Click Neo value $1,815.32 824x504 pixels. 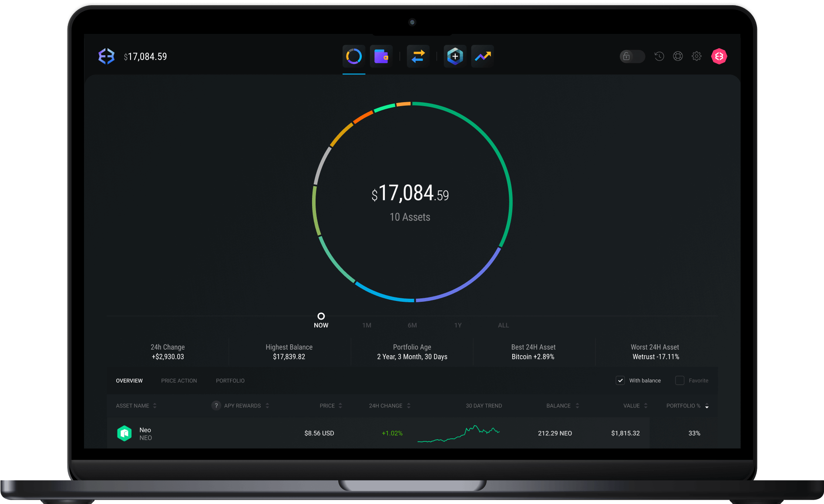(626, 433)
